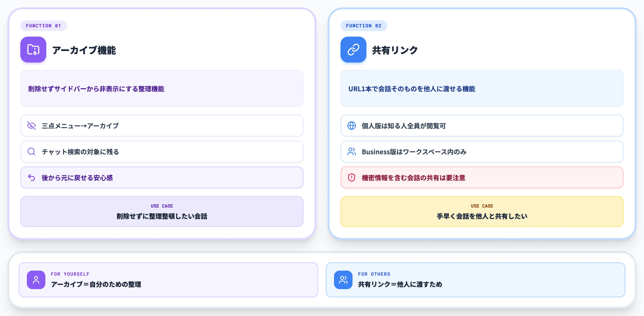This screenshot has width=644, height=316.
Task: Select the FUNCTION 02 badge
Action: click(x=363, y=26)
